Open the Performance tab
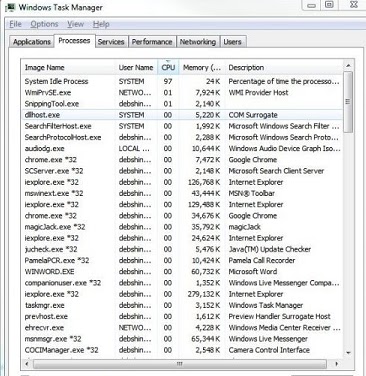Screen dimensions: 366x376 point(152,42)
